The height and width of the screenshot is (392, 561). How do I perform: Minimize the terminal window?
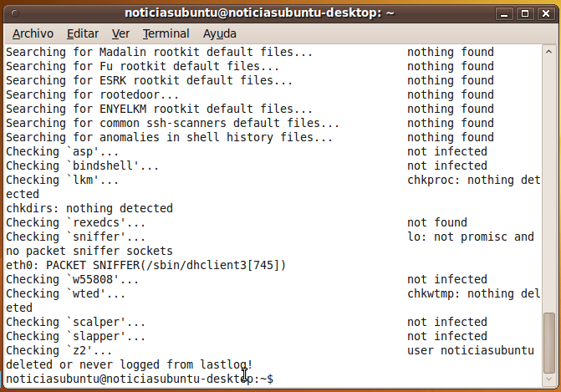click(x=504, y=13)
